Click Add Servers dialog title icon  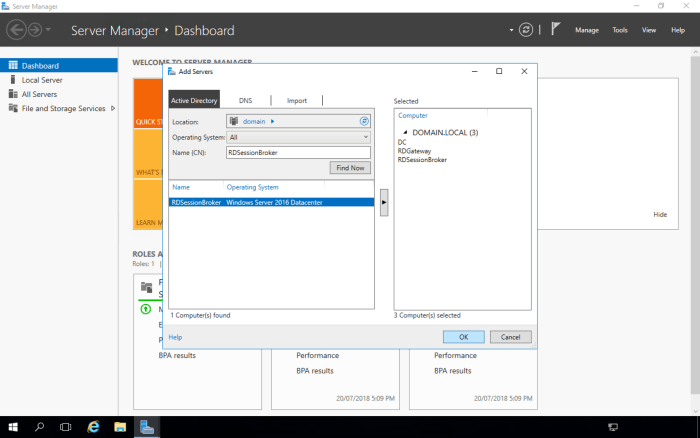tap(171, 71)
